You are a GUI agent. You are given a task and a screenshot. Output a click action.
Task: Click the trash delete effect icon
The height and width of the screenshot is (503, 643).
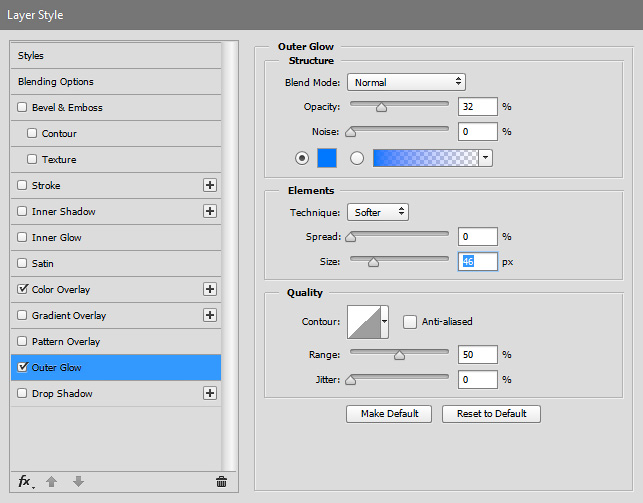coord(221,482)
